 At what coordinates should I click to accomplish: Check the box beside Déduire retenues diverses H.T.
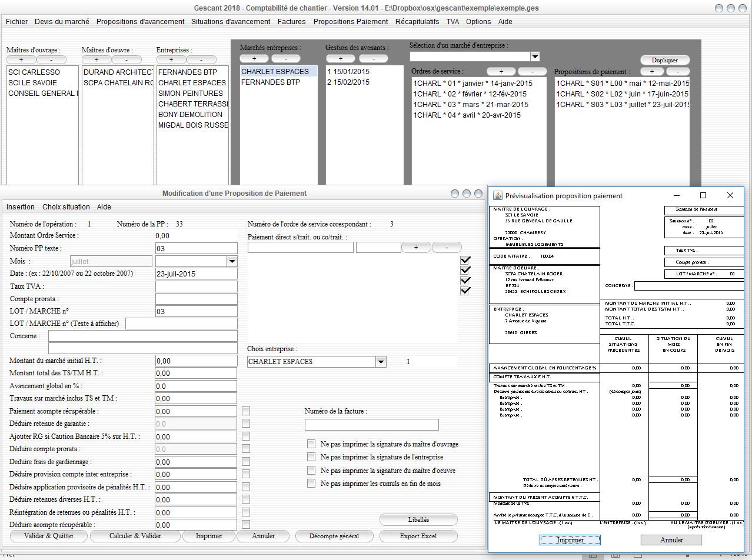click(246, 499)
